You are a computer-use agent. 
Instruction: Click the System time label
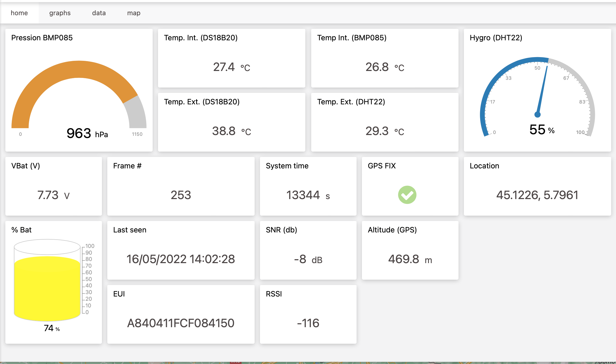pyautogui.click(x=287, y=166)
